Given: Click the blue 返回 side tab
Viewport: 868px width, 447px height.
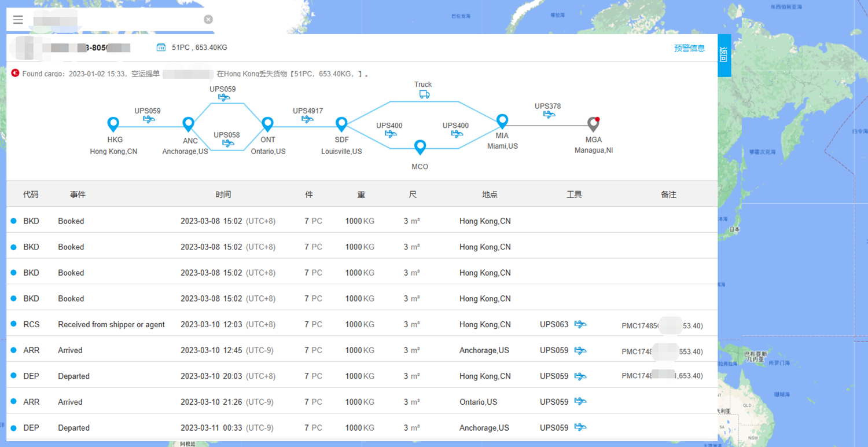Looking at the screenshot, I should [x=724, y=55].
